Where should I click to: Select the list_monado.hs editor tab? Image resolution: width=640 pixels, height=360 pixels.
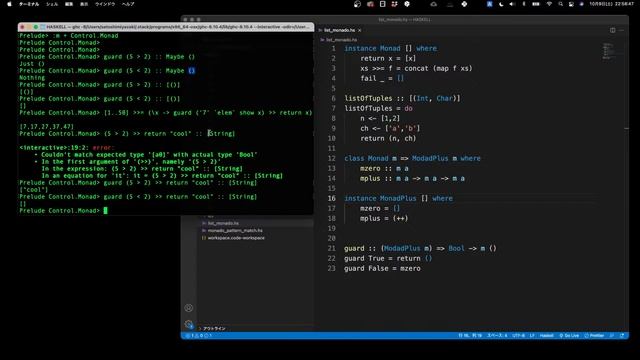(340, 30)
